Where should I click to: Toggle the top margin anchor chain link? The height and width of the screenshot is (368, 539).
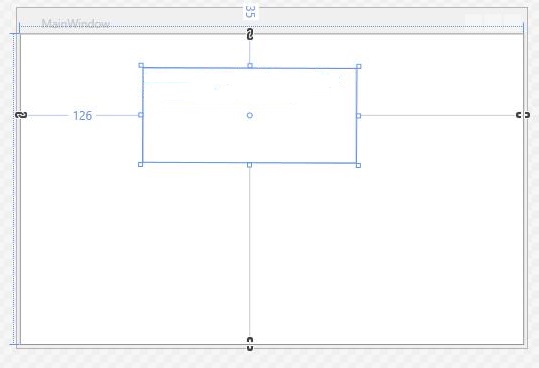(250, 34)
